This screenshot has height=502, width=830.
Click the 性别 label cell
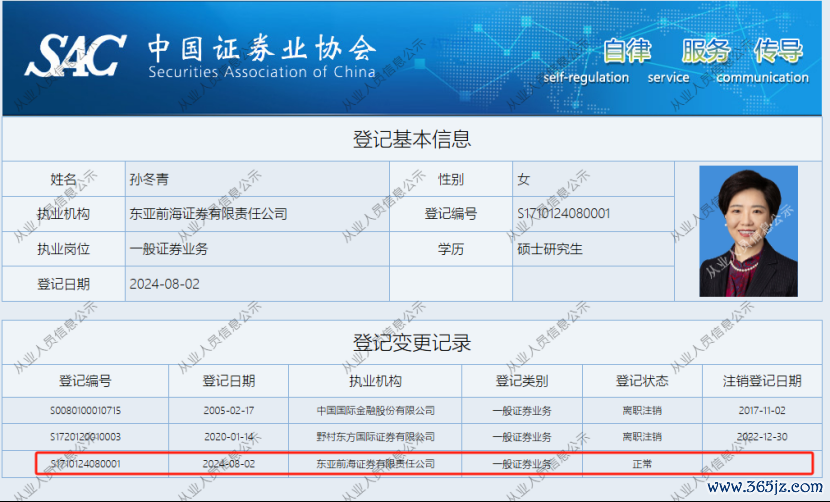coord(450,179)
